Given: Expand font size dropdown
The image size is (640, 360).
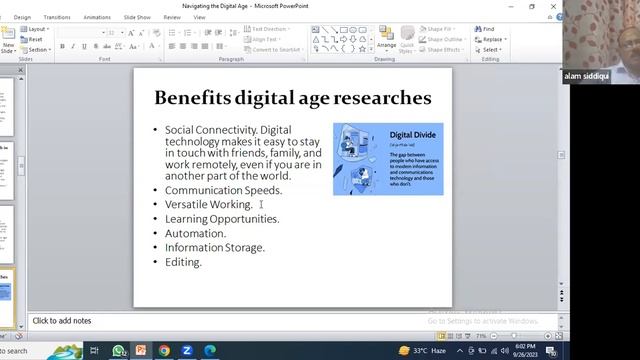Looking at the screenshot, I should (x=122, y=33).
